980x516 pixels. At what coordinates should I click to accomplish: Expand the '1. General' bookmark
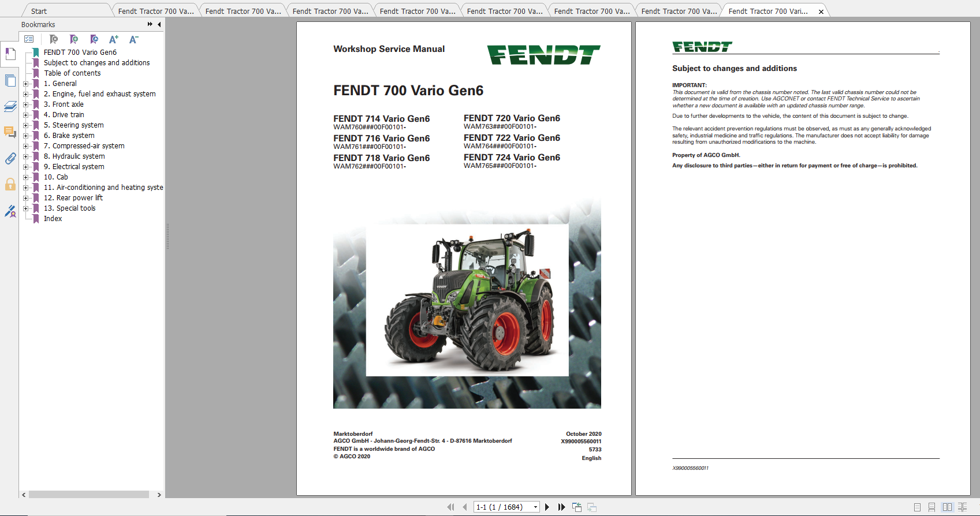(x=25, y=84)
